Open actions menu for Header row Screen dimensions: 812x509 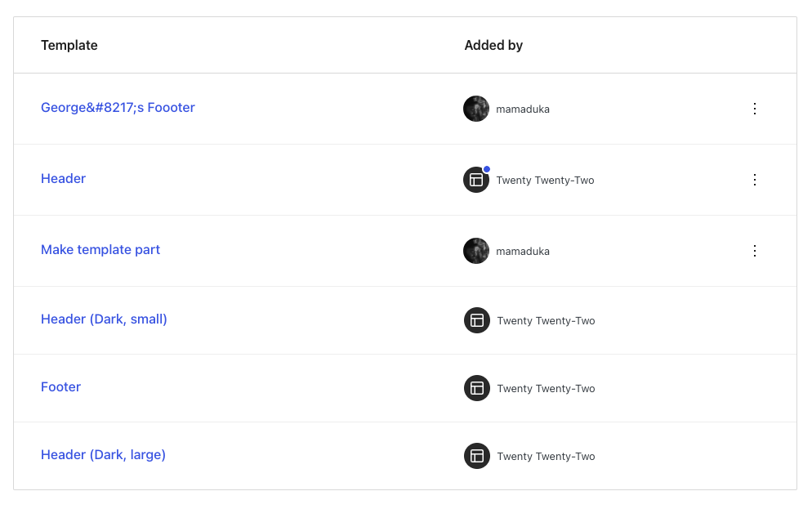click(x=755, y=180)
